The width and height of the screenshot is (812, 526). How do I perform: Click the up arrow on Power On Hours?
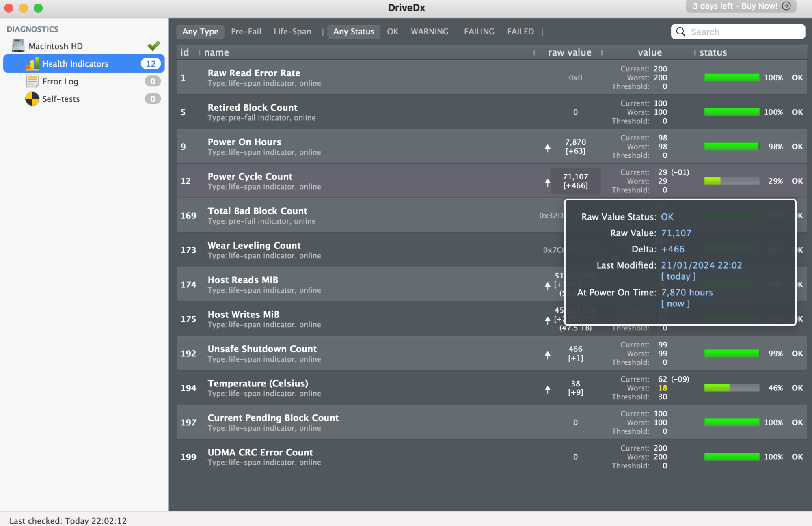[548, 148]
